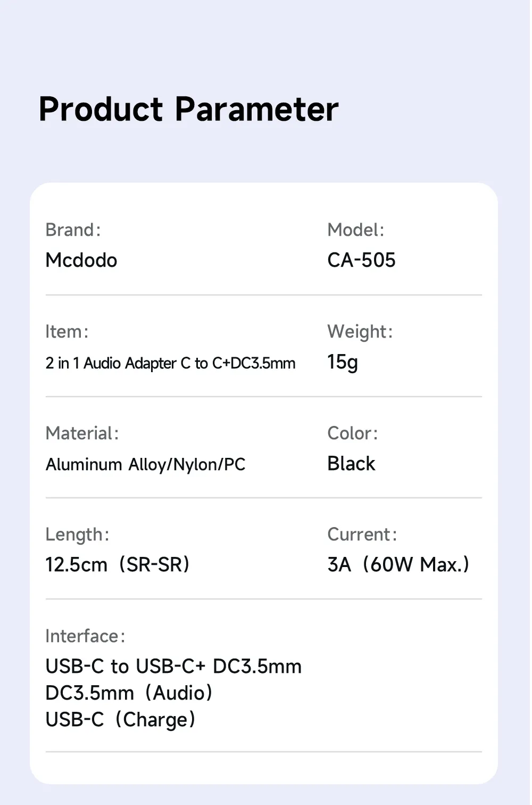Select the 12.5cm (SR-SR) value
532x805 pixels.
point(117,565)
